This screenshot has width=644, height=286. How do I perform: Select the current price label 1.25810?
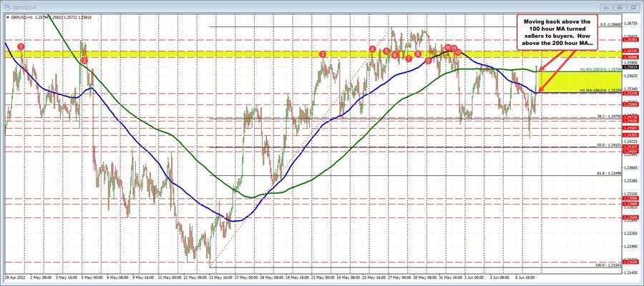click(x=631, y=67)
